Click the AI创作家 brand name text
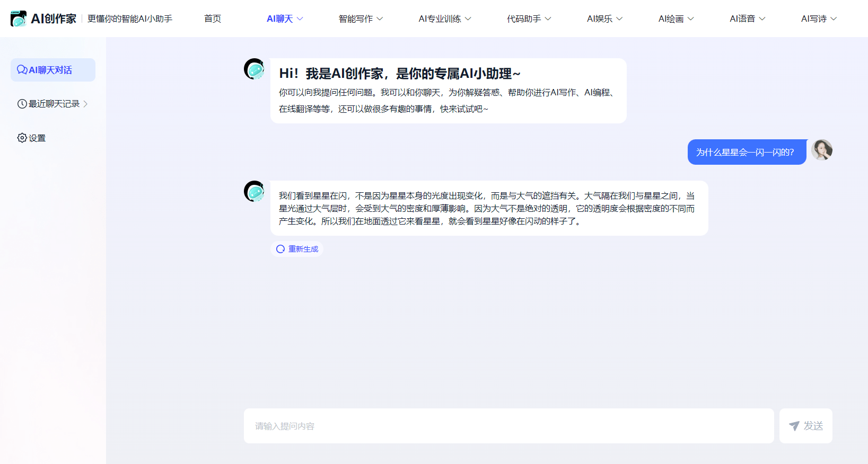 [54, 19]
